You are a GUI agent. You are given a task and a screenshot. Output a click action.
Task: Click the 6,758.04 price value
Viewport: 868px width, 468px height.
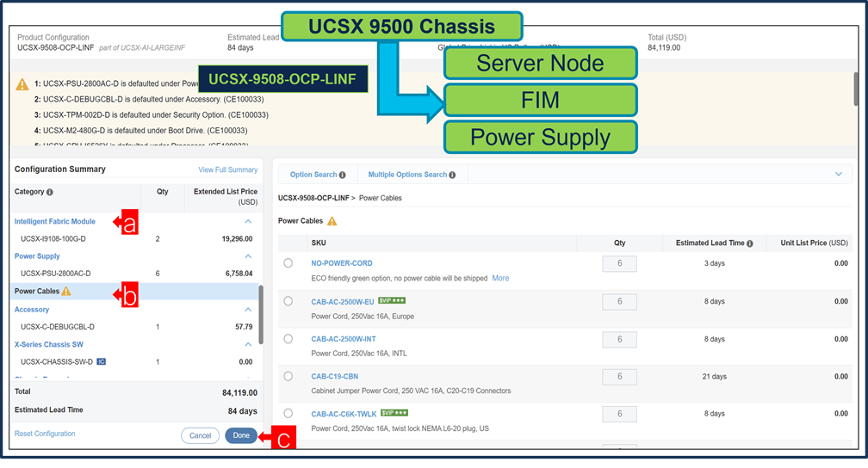click(x=239, y=274)
